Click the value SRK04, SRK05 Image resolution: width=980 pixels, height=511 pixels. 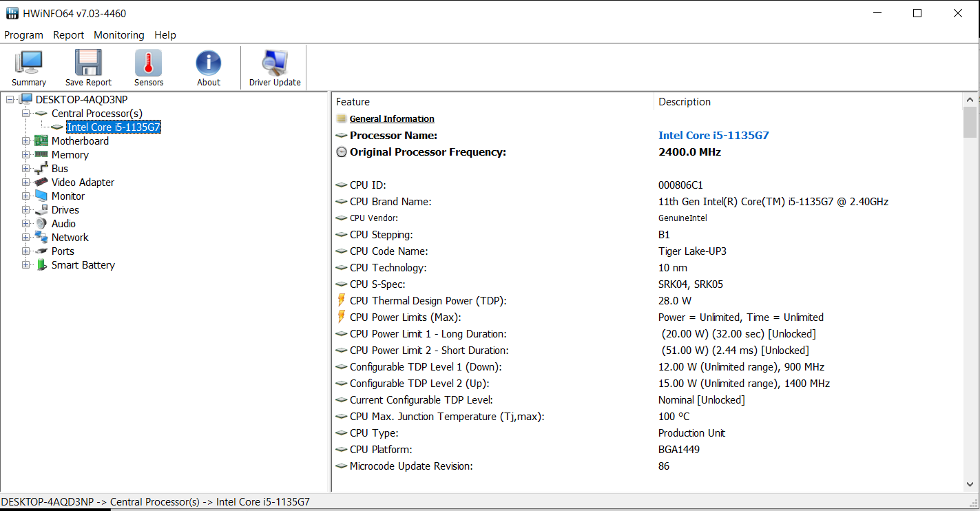coord(691,284)
